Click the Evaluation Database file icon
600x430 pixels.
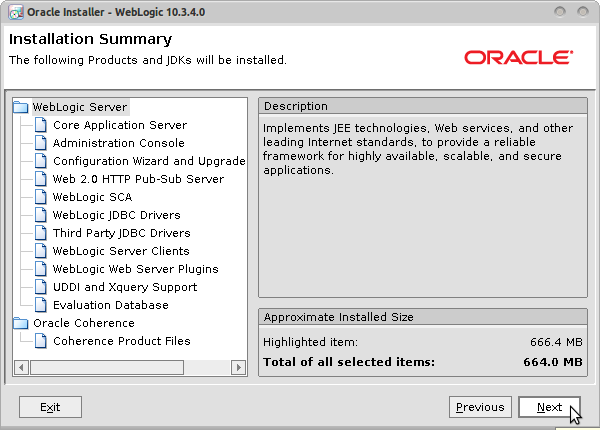(41, 305)
